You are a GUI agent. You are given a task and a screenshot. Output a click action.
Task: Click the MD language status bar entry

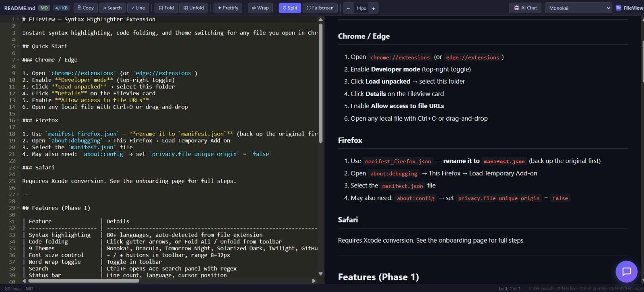coord(29,289)
